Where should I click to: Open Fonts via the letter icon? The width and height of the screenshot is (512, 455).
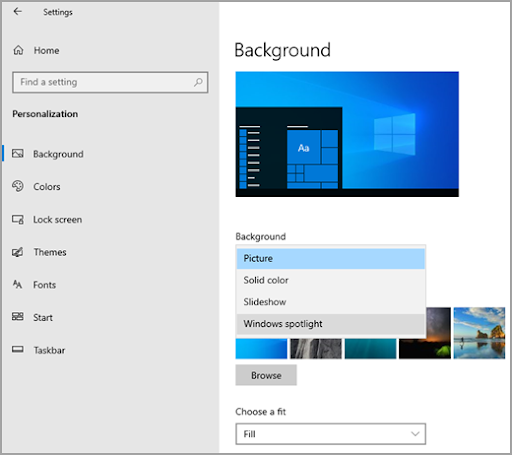coord(17,284)
